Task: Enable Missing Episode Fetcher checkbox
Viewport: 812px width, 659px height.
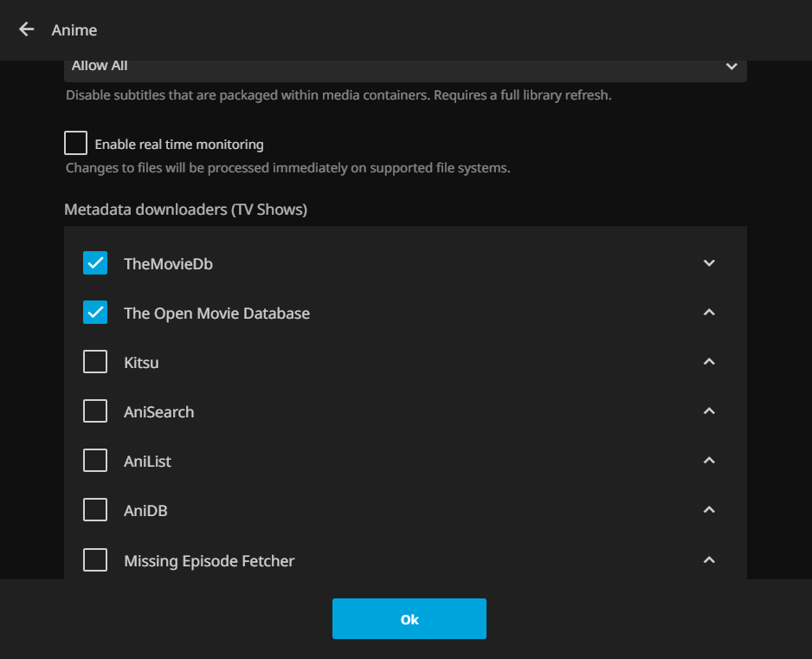Action: pos(95,560)
